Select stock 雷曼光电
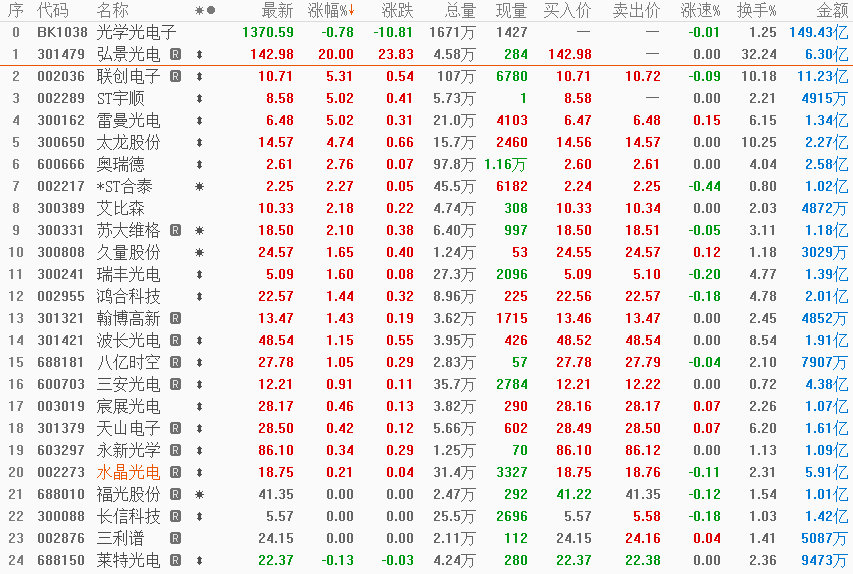The height and width of the screenshot is (574, 853). click(128, 120)
